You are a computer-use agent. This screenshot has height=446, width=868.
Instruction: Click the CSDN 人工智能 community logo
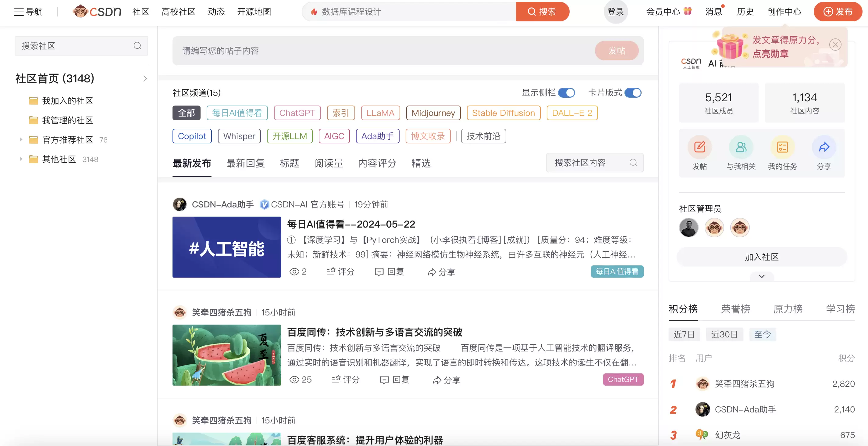click(691, 63)
